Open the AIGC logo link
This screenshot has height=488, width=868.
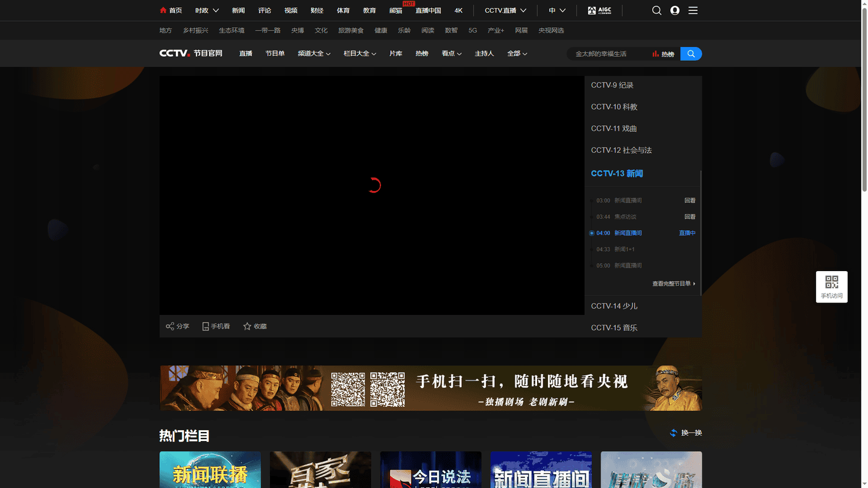coord(600,10)
